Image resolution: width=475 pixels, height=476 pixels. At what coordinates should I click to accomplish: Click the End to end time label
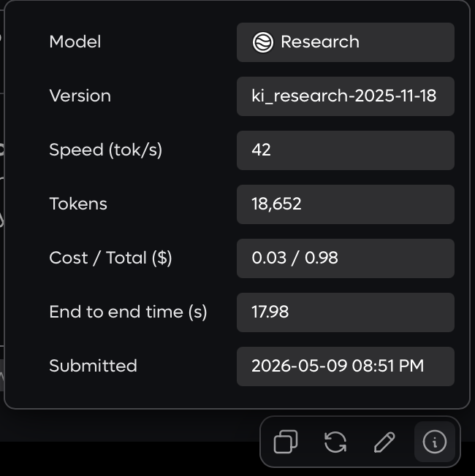[x=128, y=312]
